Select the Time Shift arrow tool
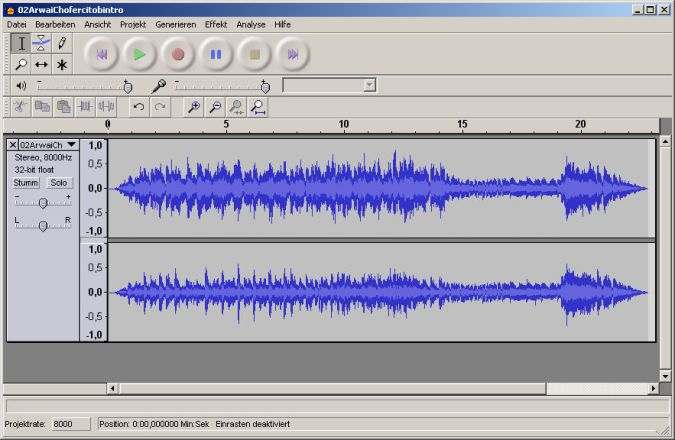 click(41, 65)
